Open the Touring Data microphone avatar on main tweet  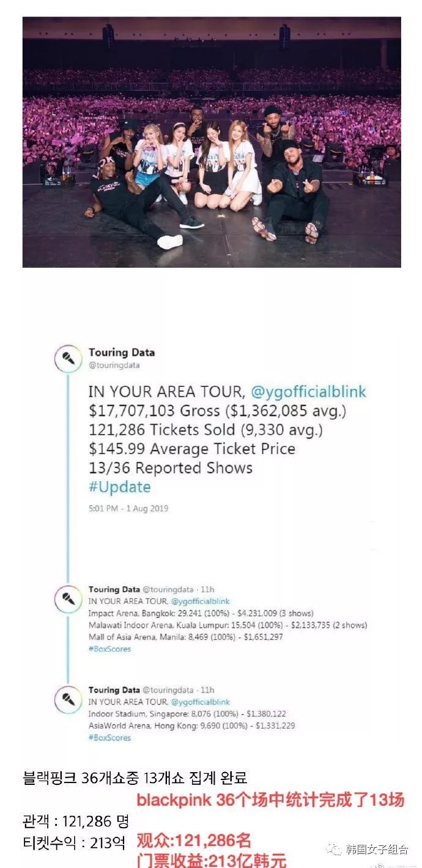pos(68,359)
